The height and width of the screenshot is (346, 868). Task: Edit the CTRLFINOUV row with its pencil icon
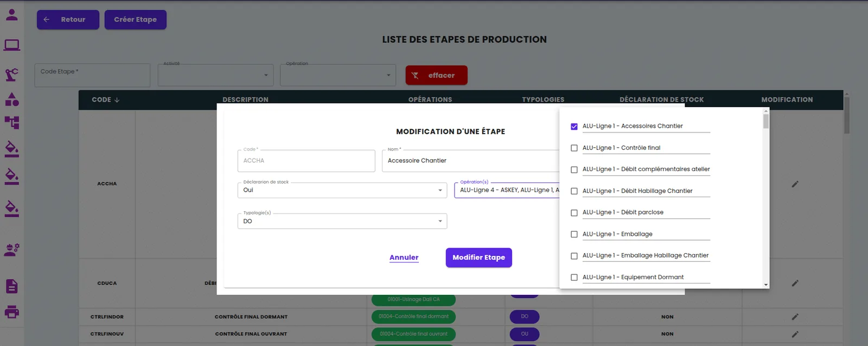(x=795, y=334)
